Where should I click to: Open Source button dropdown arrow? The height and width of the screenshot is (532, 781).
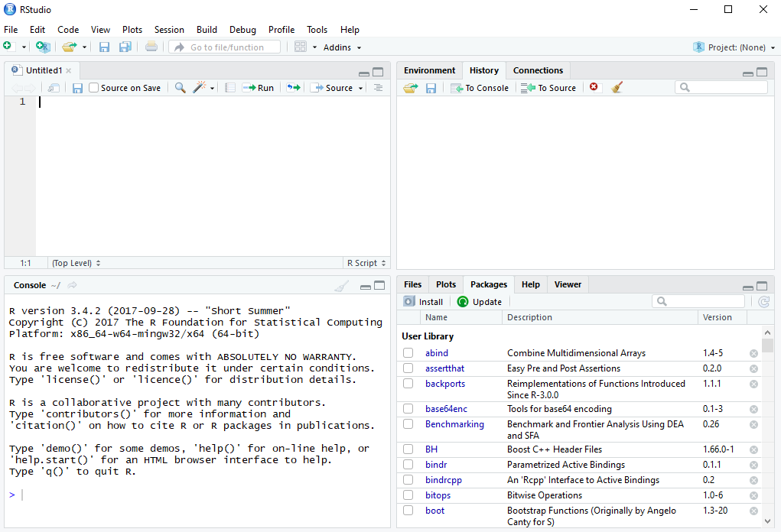pyautogui.click(x=360, y=88)
